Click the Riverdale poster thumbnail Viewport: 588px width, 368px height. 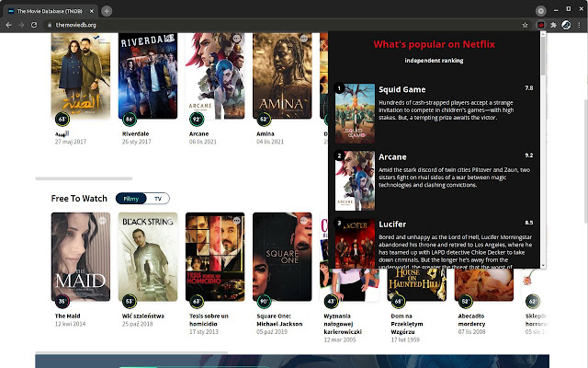point(148,75)
